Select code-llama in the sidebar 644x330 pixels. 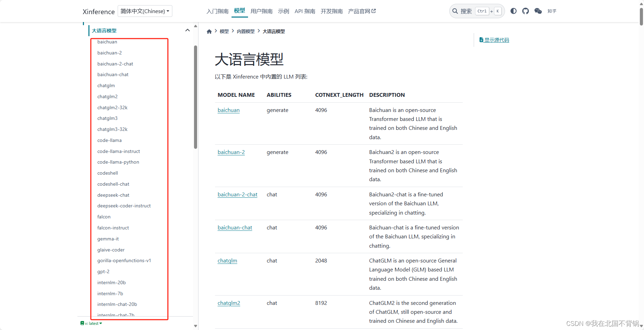109,140
